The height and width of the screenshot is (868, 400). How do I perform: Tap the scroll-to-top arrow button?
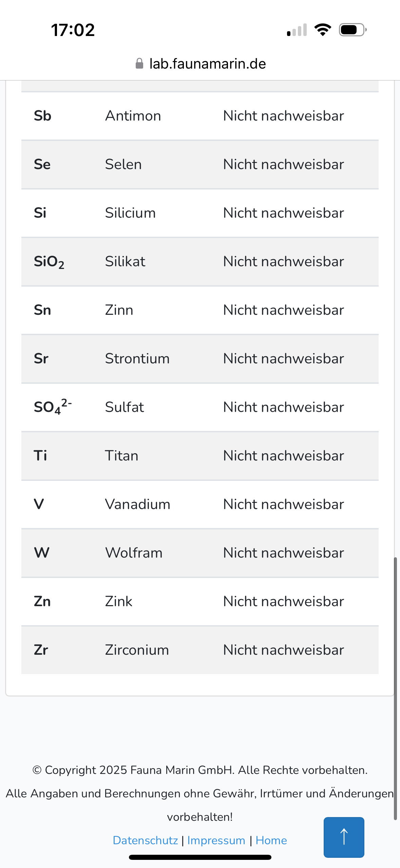click(x=344, y=837)
